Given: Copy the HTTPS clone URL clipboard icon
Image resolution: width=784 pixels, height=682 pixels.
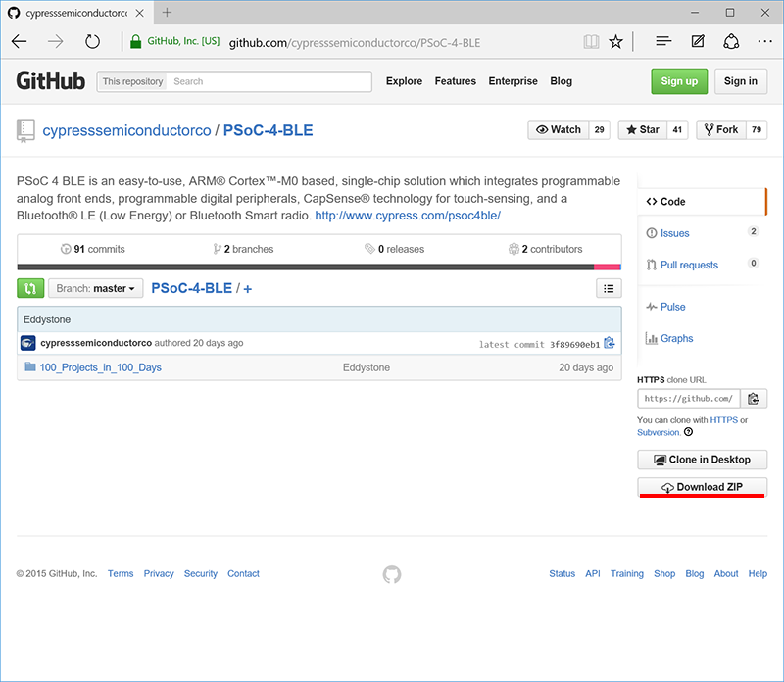Looking at the screenshot, I should click(754, 399).
